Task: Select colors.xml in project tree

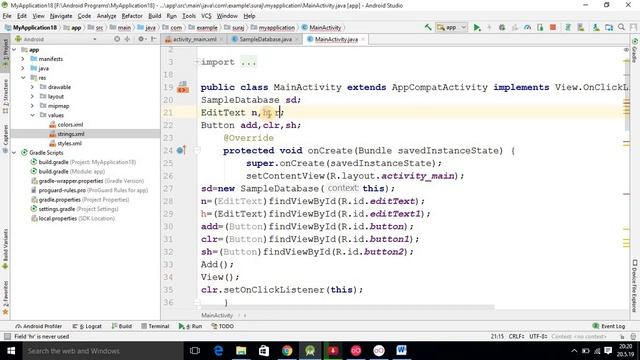Action: pos(66,124)
